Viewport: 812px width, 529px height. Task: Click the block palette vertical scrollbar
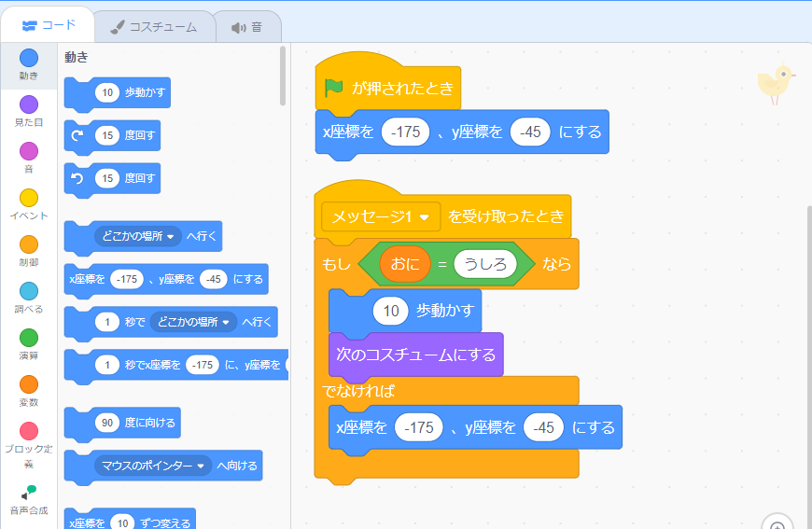pyautogui.click(x=283, y=77)
